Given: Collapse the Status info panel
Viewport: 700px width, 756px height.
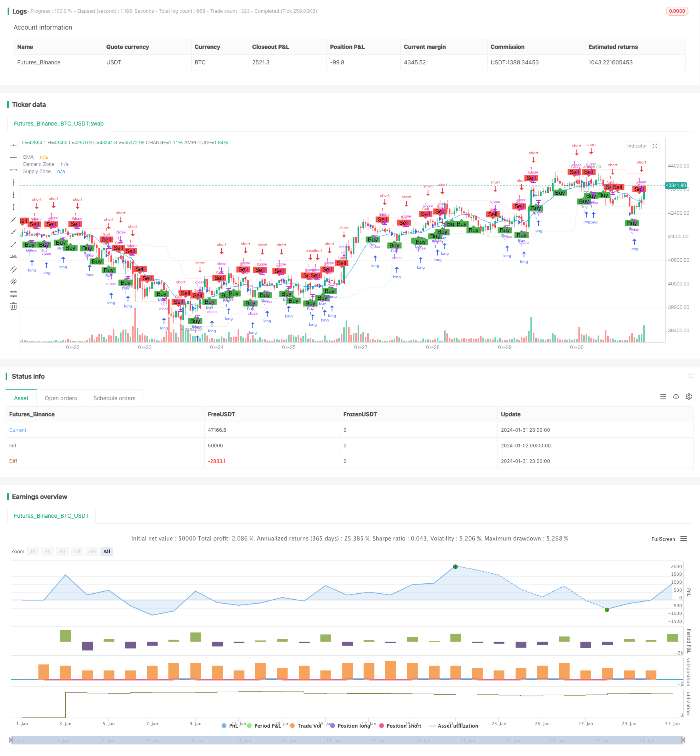Looking at the screenshot, I should [x=690, y=376].
